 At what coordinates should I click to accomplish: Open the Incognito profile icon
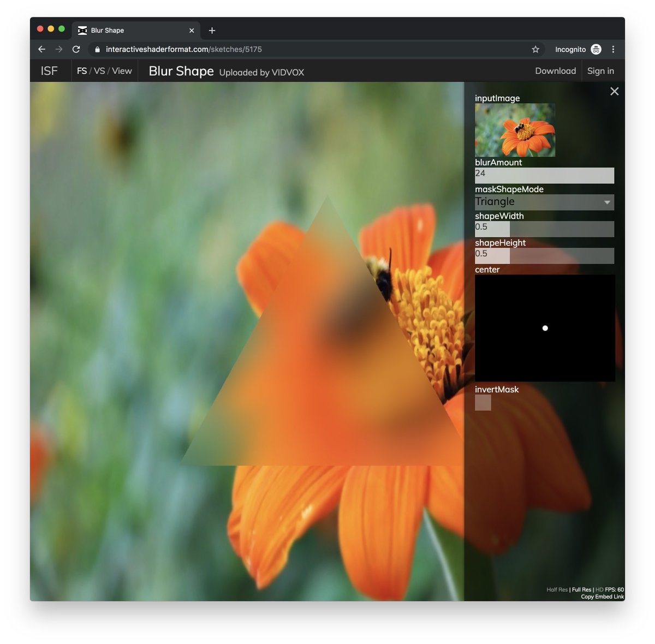click(596, 49)
